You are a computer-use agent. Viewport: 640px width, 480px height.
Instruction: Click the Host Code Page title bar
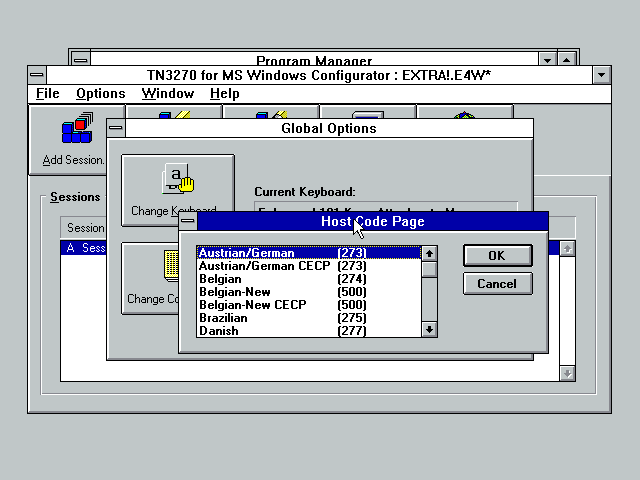(x=372, y=221)
